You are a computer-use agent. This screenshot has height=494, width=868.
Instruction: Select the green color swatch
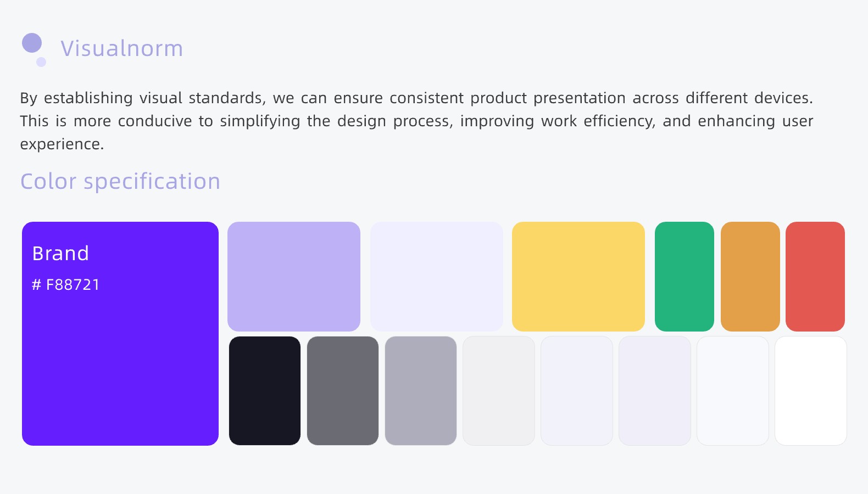pos(685,276)
